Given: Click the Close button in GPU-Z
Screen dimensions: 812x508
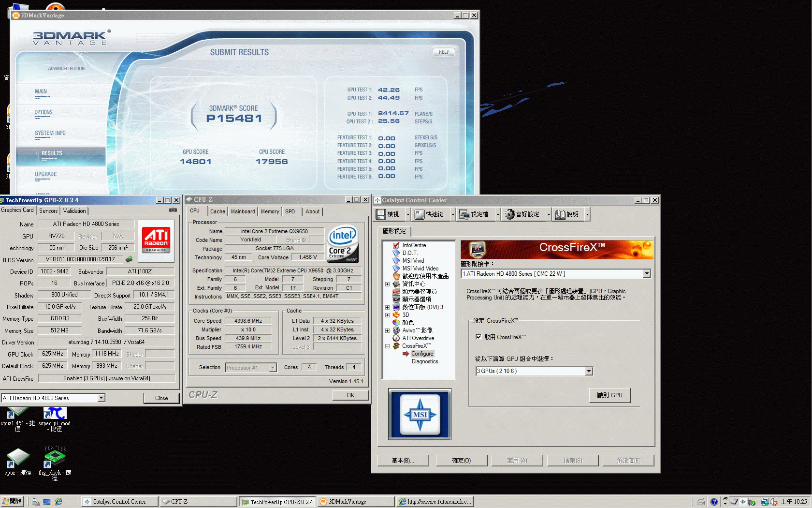Looking at the screenshot, I should pos(161,398).
